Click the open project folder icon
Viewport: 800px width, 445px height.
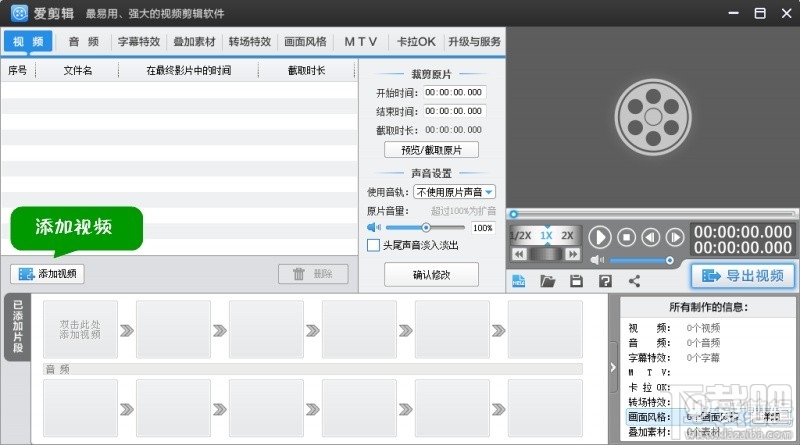click(547, 281)
